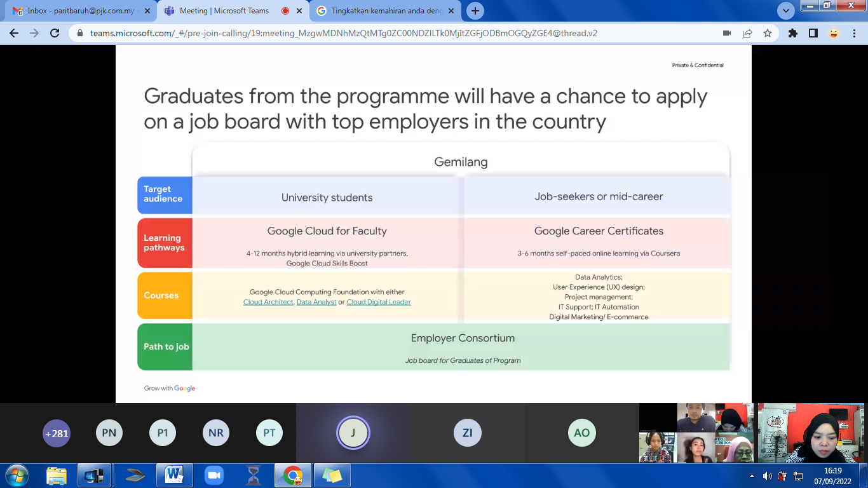Click the 'Gemilang' heading text
This screenshot has width=868, height=488.
click(461, 162)
